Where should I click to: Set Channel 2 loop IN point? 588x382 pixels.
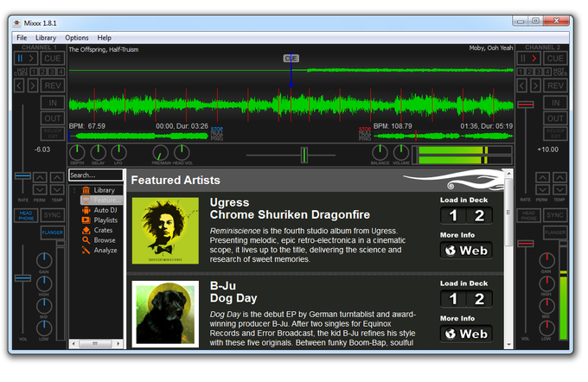point(555,103)
